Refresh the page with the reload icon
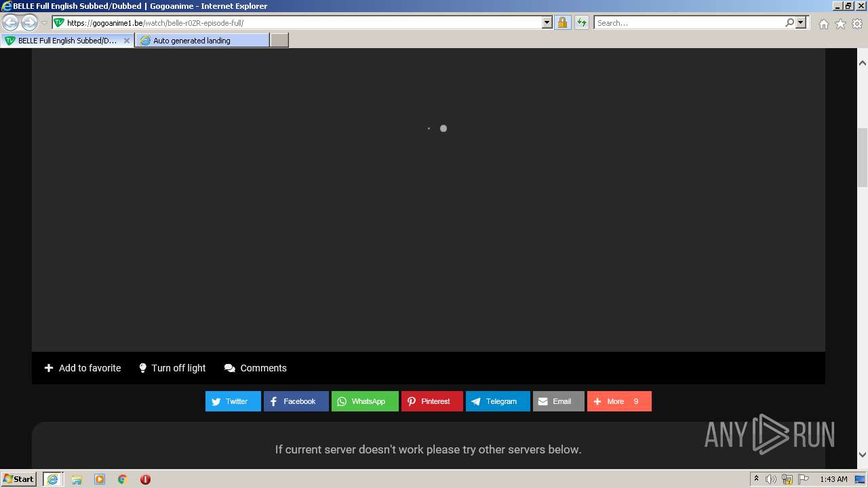Screen dimensions: 868x488 point(582,22)
